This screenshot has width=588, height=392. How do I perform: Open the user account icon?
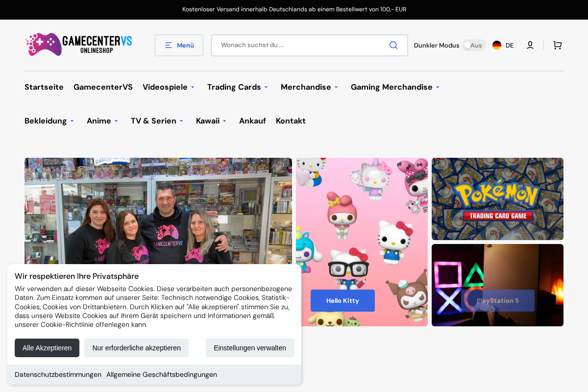(x=530, y=45)
